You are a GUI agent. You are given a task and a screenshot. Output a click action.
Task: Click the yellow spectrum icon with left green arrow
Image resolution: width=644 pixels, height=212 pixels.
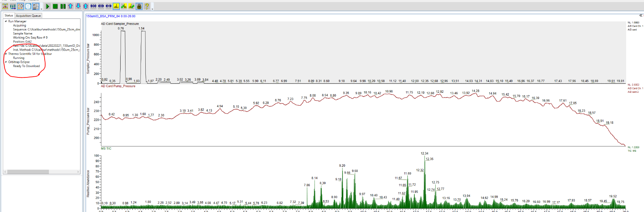tap(124, 6)
